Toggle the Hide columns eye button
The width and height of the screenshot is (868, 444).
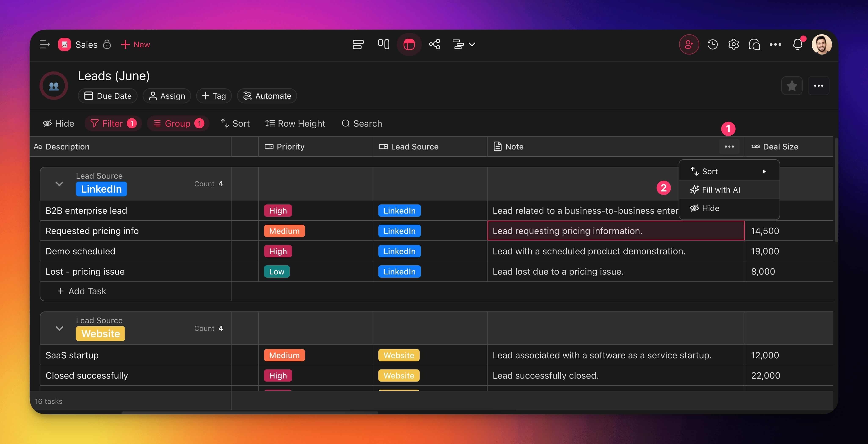[x=59, y=123]
